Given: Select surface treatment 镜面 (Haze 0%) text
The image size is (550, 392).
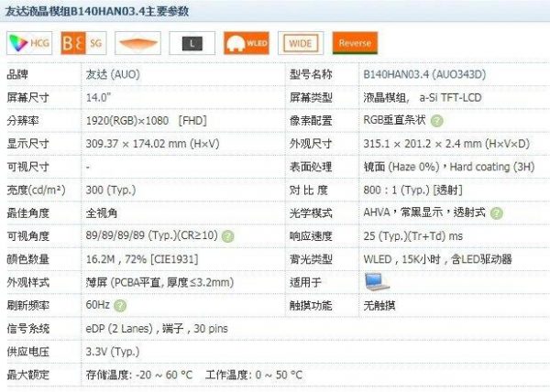Looking at the screenshot, I should pyautogui.click(x=401, y=167).
